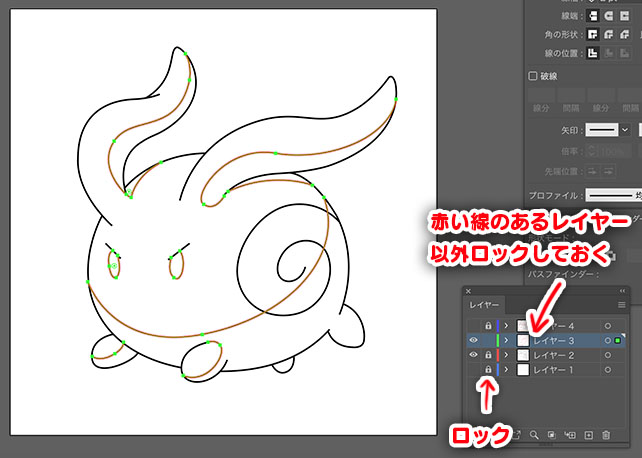Click make/release clipping mask icon
The width and height of the screenshot is (642, 458).
(x=552, y=435)
